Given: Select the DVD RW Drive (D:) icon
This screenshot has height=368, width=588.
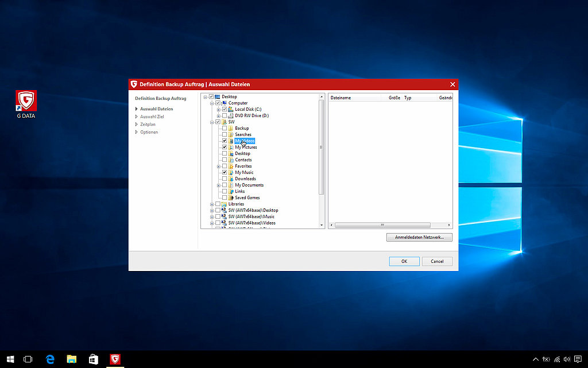Looking at the screenshot, I should [231, 115].
